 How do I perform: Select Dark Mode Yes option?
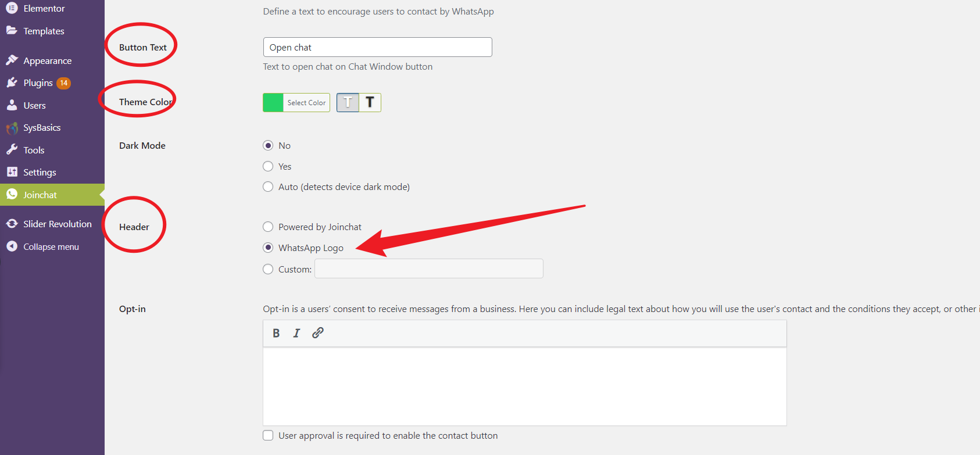[268, 166]
